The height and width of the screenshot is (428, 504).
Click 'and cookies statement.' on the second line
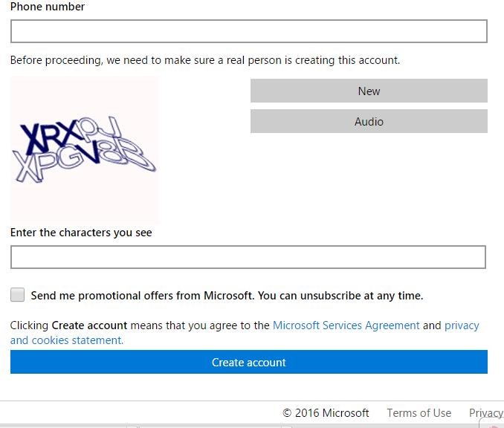[67, 340]
